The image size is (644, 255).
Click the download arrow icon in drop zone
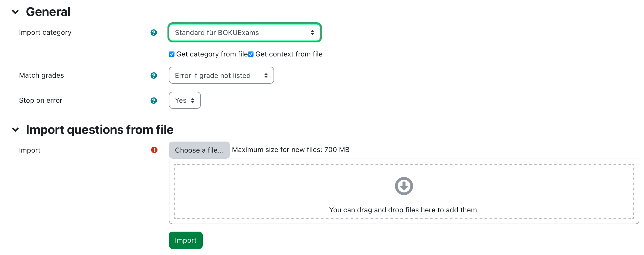(x=404, y=186)
